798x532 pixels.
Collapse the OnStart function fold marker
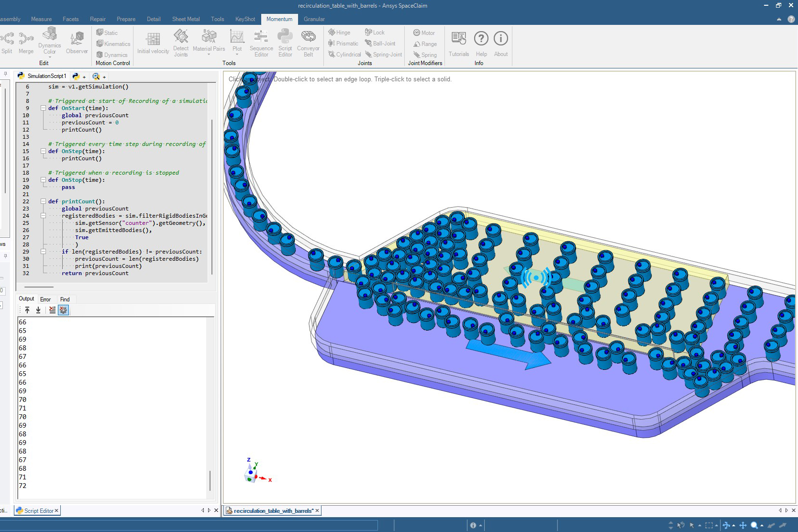click(43, 108)
